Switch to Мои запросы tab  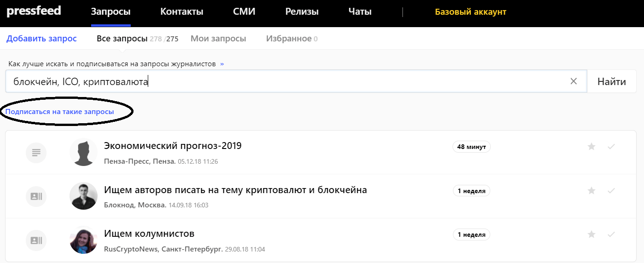(x=218, y=39)
